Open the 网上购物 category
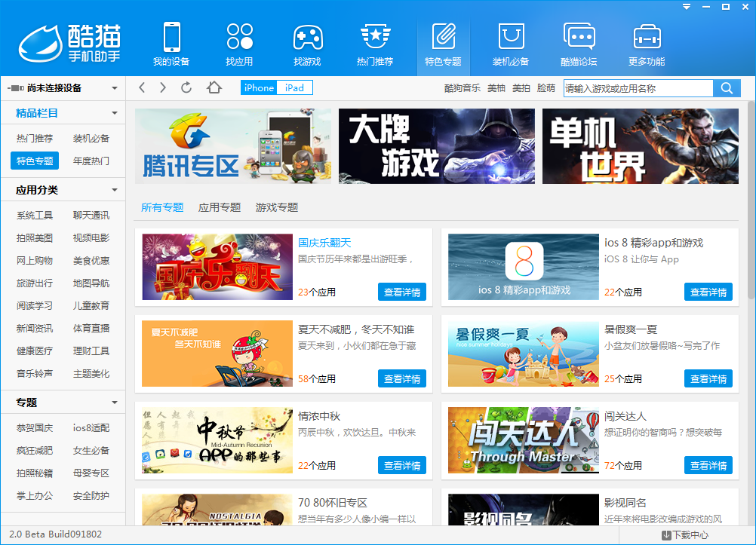The height and width of the screenshot is (545, 756). click(34, 261)
